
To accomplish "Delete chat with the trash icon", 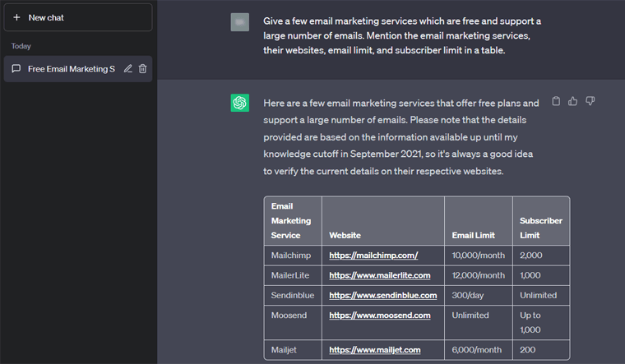I will [143, 69].
